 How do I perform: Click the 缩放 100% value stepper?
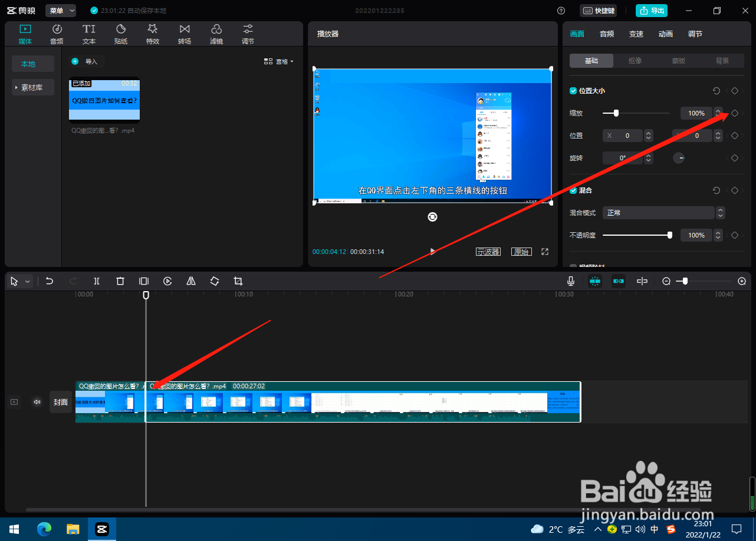pos(718,113)
